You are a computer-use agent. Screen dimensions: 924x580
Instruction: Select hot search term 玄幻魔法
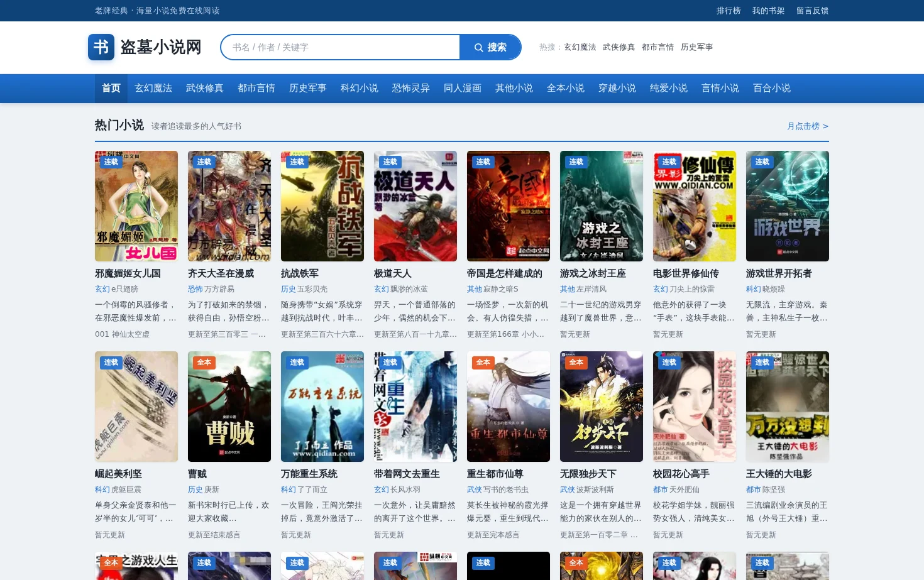(580, 47)
